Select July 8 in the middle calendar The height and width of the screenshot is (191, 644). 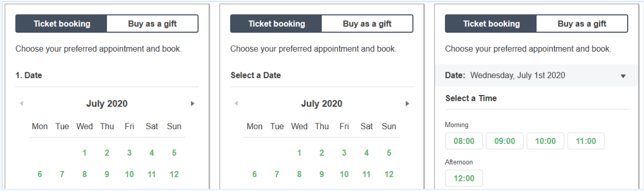coord(299,175)
